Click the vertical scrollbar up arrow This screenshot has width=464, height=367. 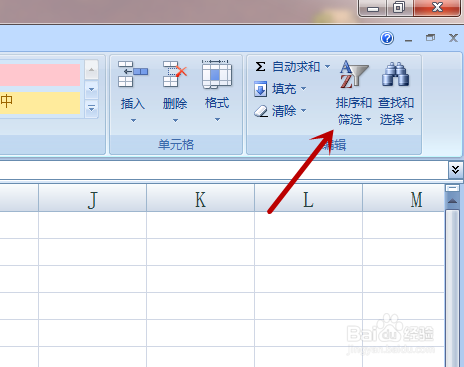pos(452,201)
